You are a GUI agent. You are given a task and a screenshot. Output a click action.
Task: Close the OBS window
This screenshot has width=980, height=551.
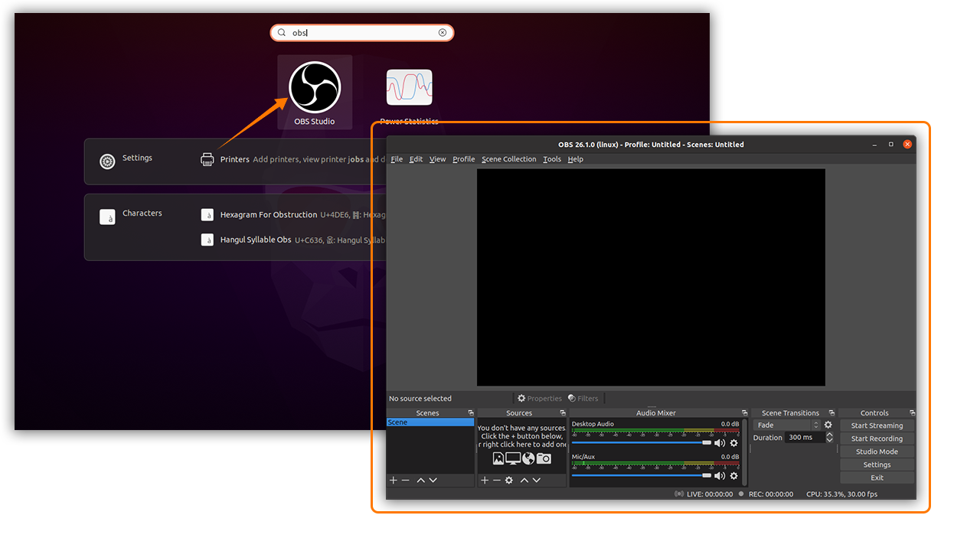[907, 144]
